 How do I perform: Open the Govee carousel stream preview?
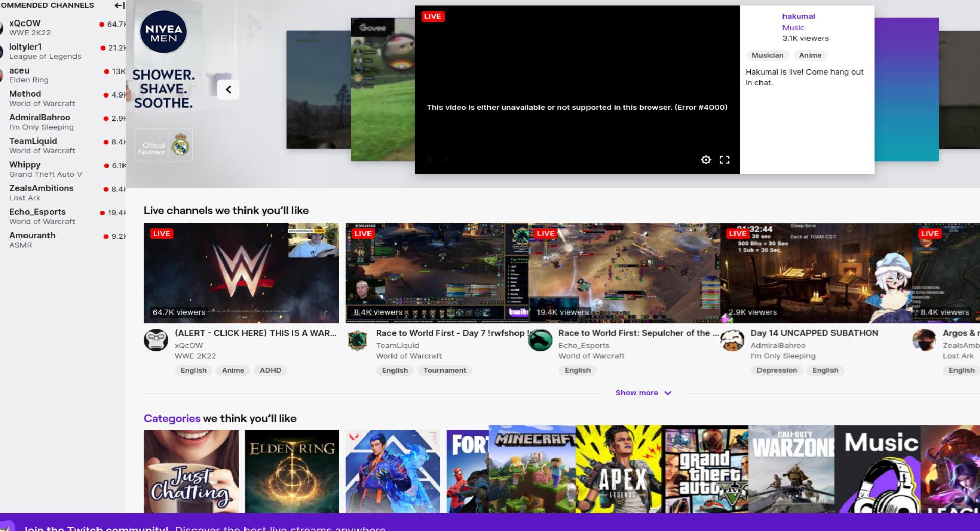click(383, 89)
